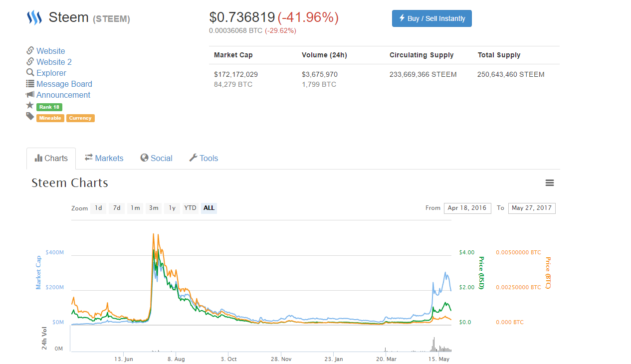Click the star icon beside Rank 18

tap(30, 106)
